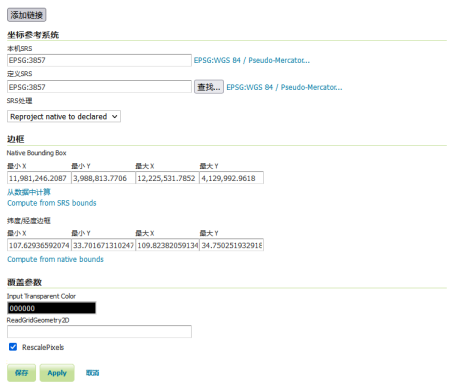This screenshot has width=460, height=387.
Task: Click the 查找... button
Action: (x=209, y=87)
